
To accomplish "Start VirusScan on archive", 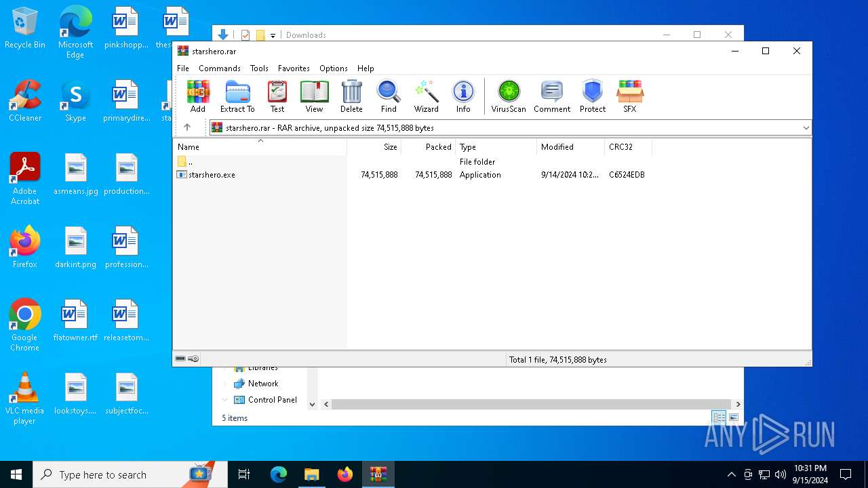I will click(x=509, y=96).
